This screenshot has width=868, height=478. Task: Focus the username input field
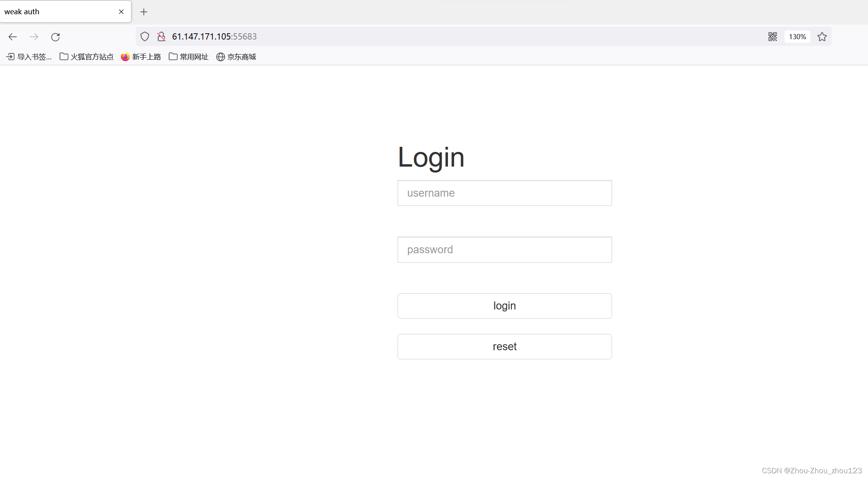pyautogui.click(x=504, y=193)
